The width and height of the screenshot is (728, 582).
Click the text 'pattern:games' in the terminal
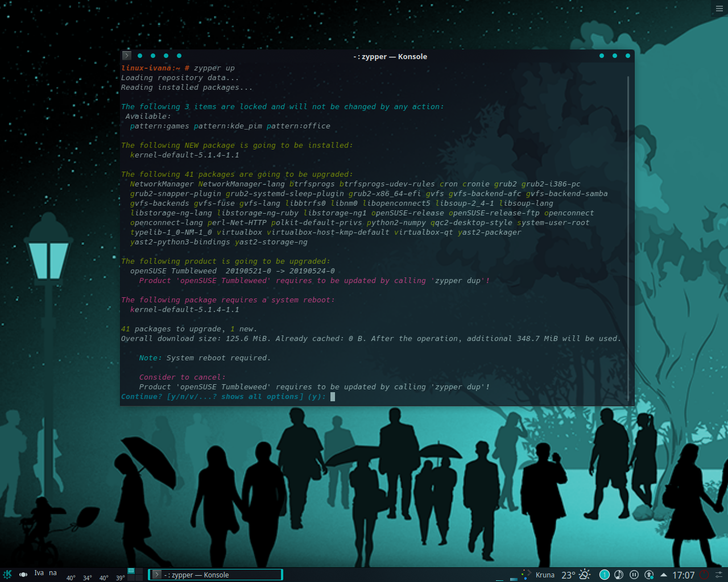pyautogui.click(x=159, y=126)
